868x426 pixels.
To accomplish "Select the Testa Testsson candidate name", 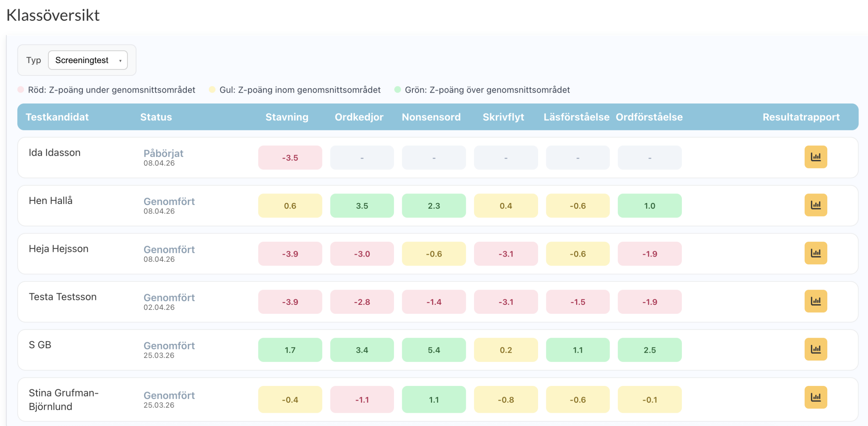I will [x=63, y=297].
